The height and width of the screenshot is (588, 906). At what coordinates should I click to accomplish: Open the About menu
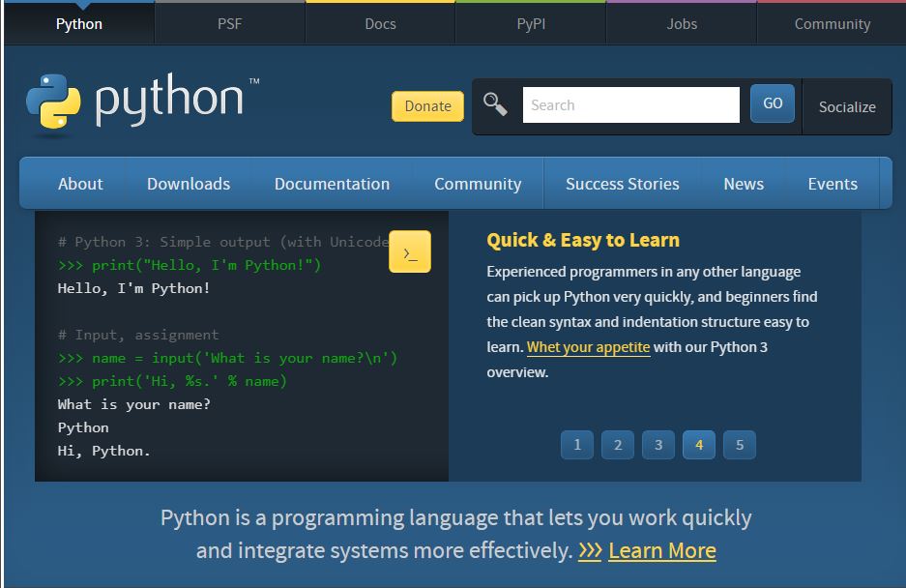point(80,184)
